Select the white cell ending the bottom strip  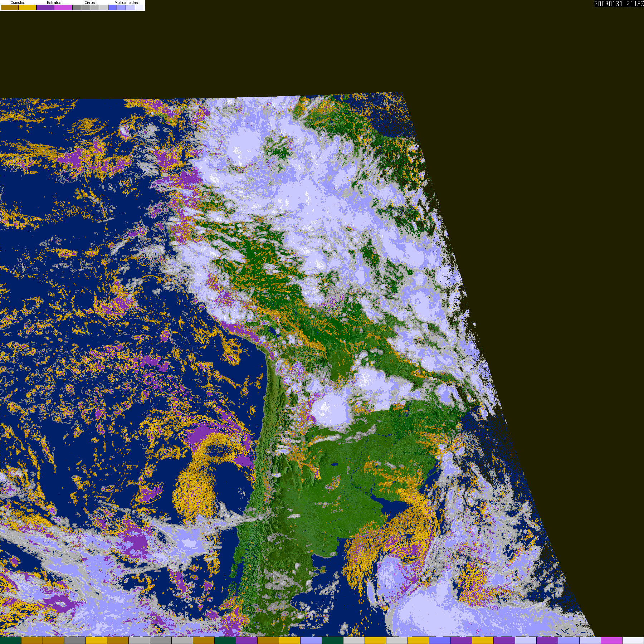pos(633,640)
